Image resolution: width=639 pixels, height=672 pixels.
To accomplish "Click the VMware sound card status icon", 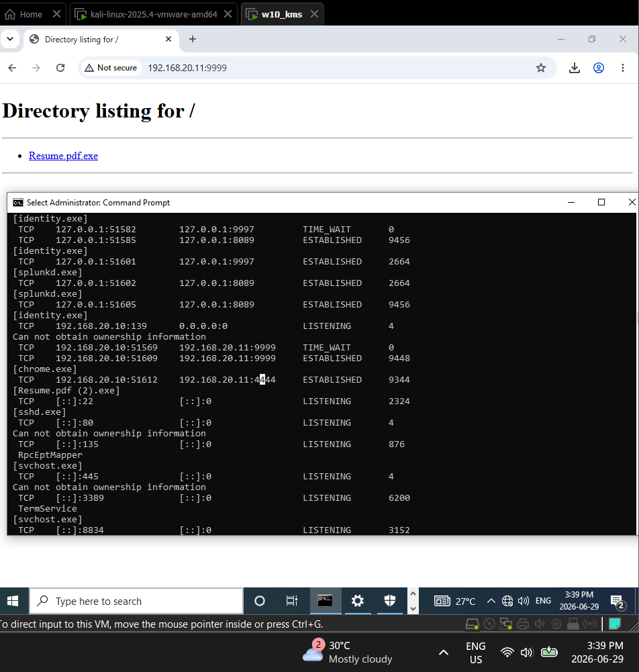I will pyautogui.click(x=540, y=624).
